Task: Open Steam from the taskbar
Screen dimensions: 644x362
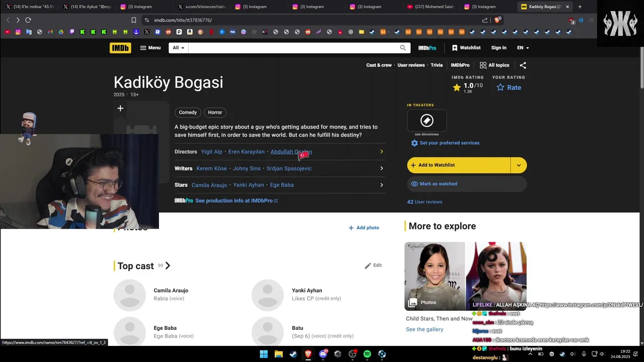Action: (293, 354)
